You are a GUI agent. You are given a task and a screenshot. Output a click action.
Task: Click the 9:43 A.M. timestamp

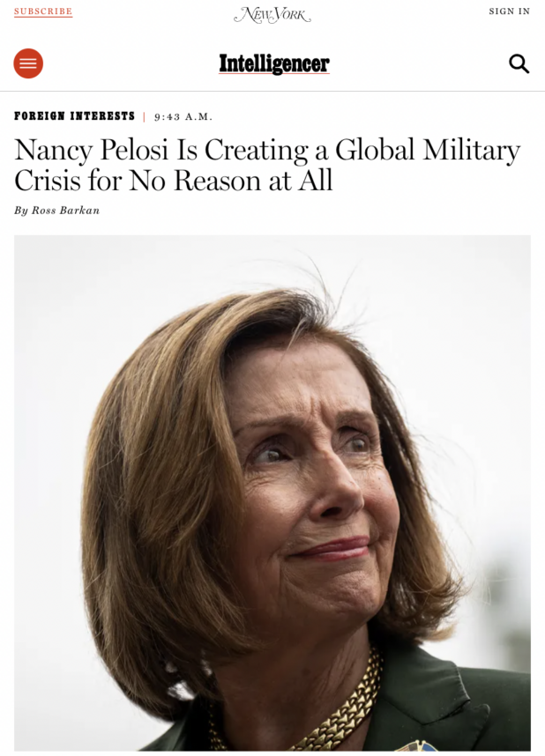click(x=183, y=116)
